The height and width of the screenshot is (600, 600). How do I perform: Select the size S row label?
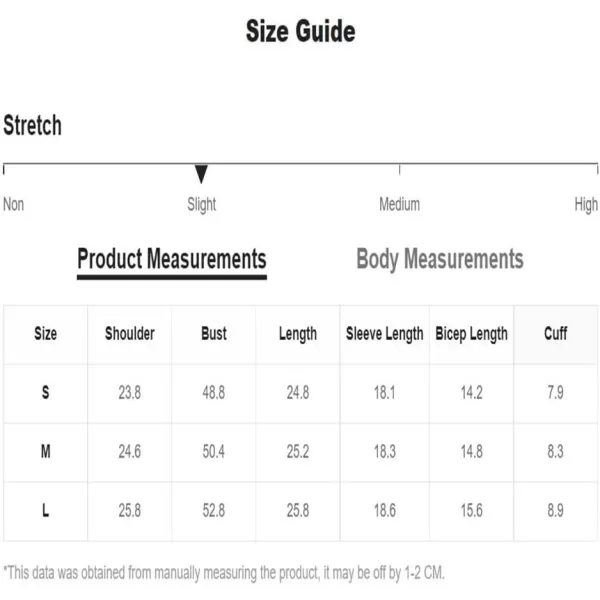(x=46, y=393)
